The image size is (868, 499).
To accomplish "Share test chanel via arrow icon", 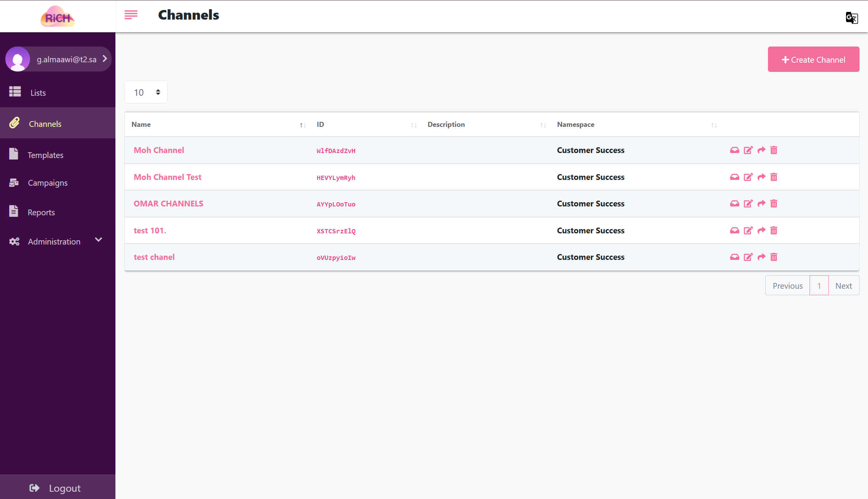I will [761, 257].
